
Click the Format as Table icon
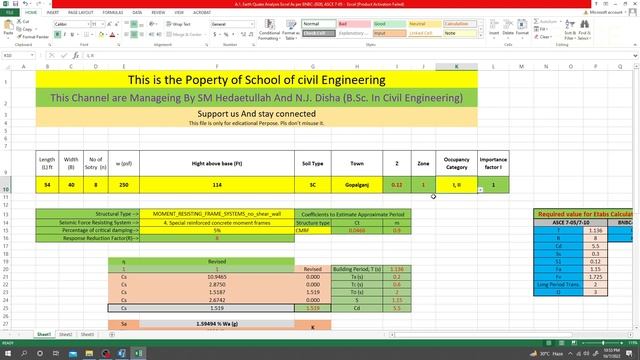pos(291,24)
